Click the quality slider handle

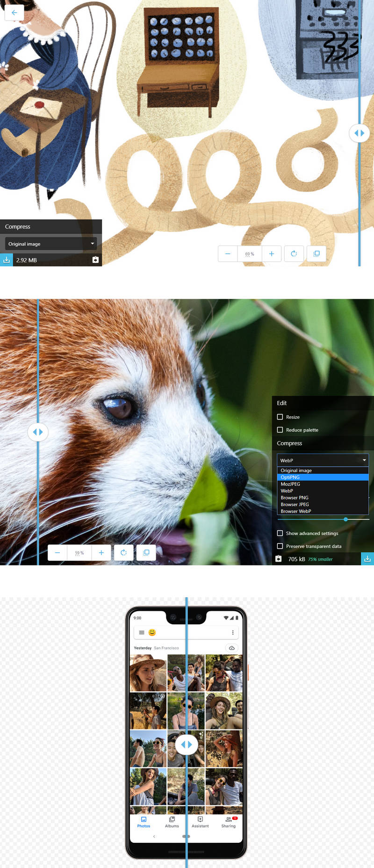click(345, 519)
